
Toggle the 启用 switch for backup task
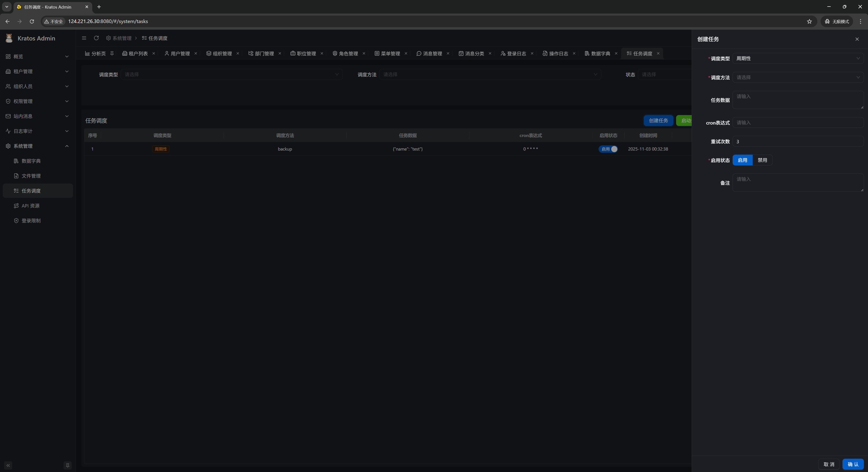pyautogui.click(x=608, y=149)
